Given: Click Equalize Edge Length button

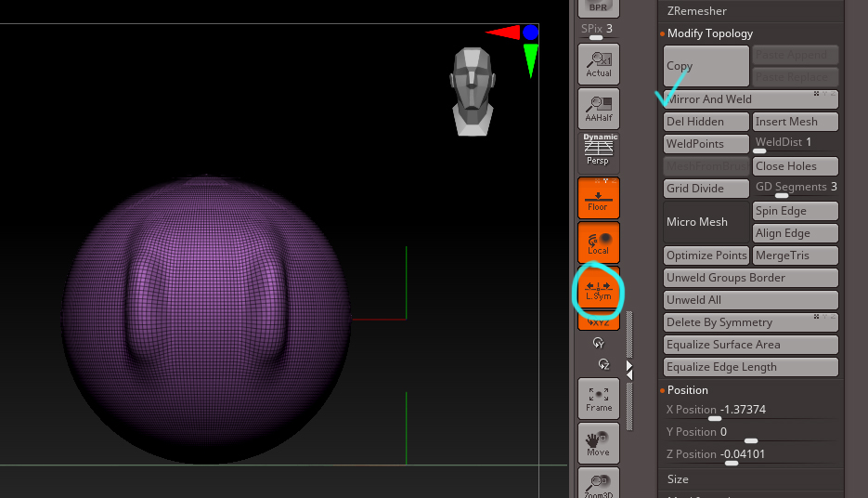Looking at the screenshot, I should coord(751,367).
